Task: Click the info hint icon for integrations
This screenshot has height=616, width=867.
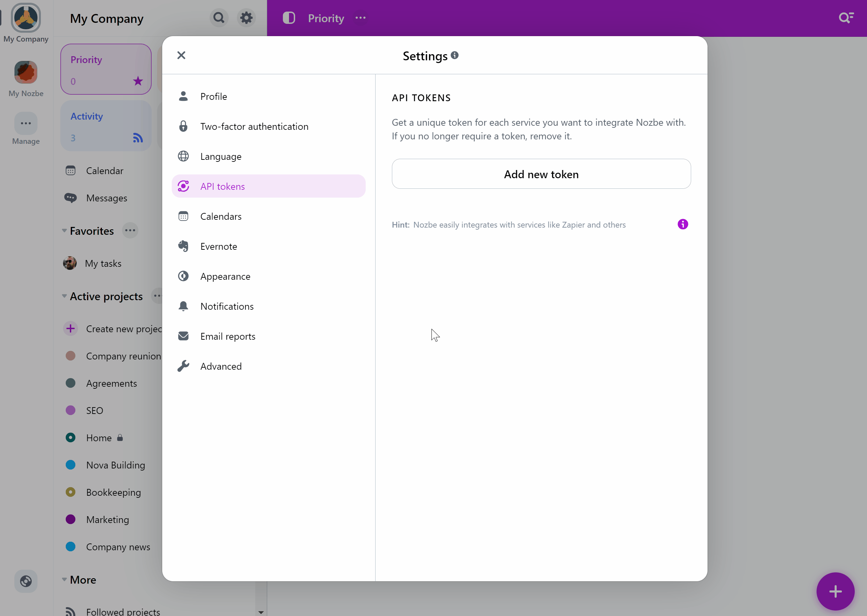Action: [683, 224]
